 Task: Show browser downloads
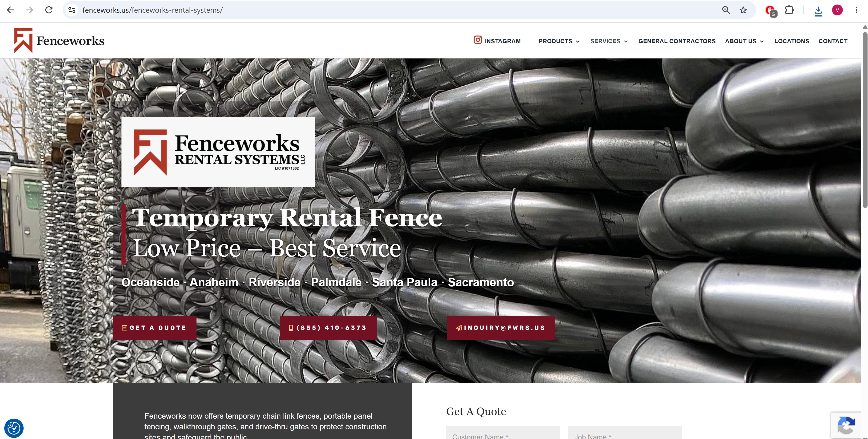pos(818,11)
